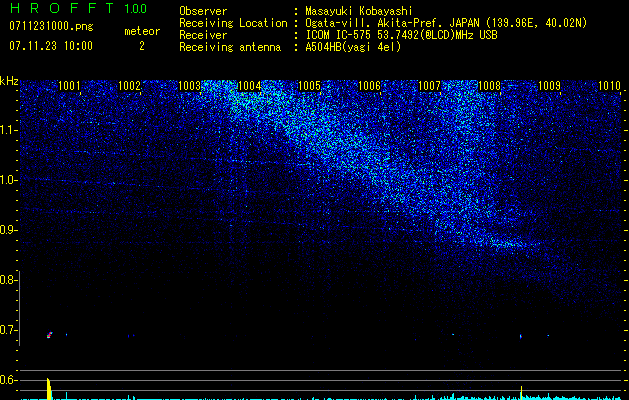The height and width of the screenshot is (400, 629).
Task: Click version number 1.0.0
Action: (x=136, y=9)
